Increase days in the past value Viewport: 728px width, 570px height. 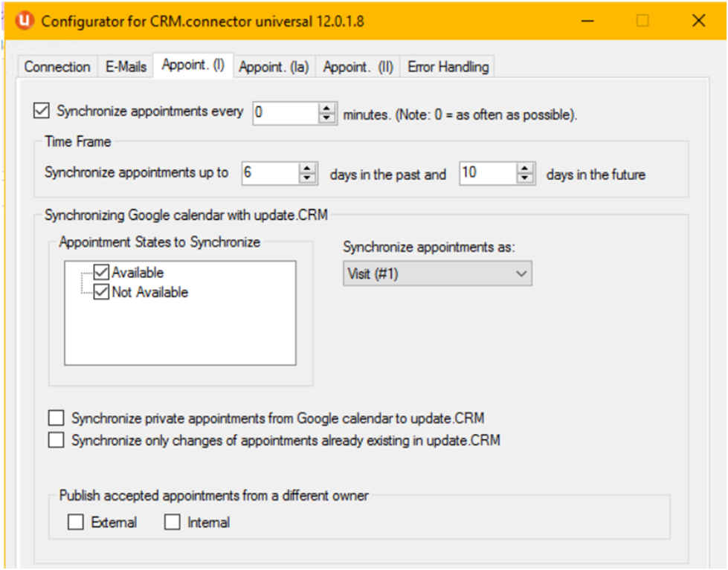(307, 168)
